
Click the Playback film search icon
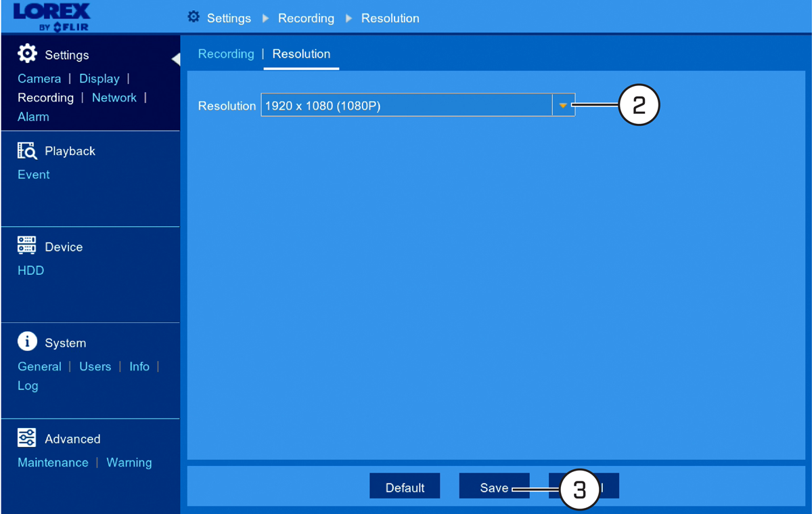pos(27,150)
